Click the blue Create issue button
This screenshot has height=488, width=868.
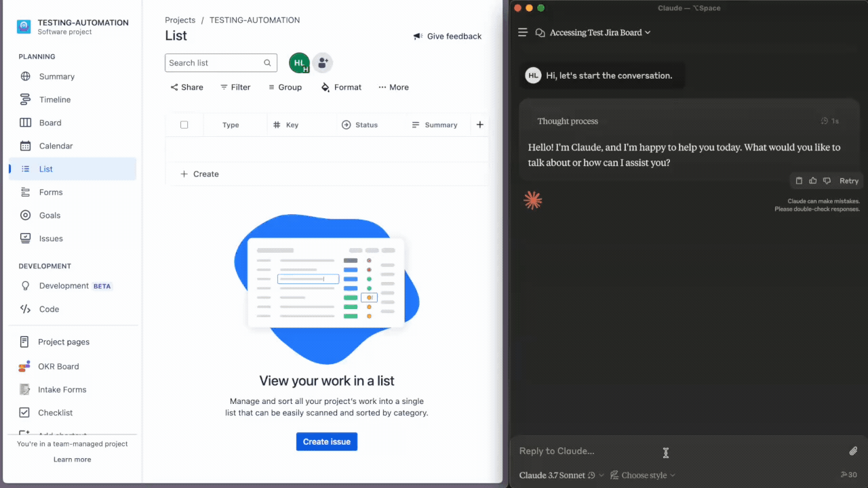click(x=326, y=442)
